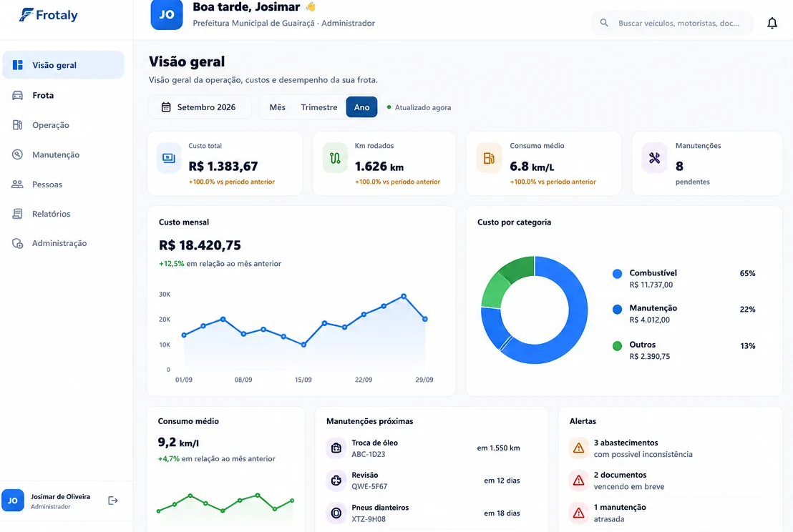
Task: Click the Custo total card icon
Action: pos(168,159)
